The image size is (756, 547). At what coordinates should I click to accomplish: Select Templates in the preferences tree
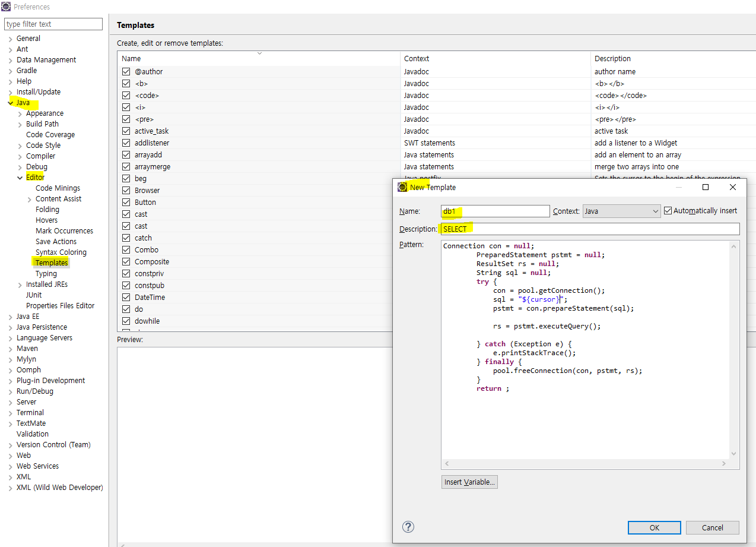pyautogui.click(x=51, y=263)
